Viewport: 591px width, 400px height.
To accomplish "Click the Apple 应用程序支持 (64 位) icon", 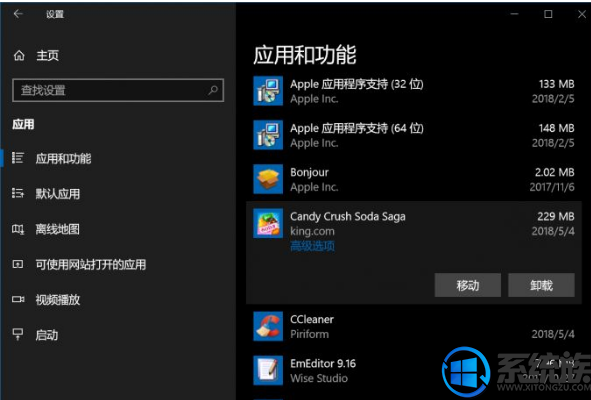I will click(x=268, y=135).
